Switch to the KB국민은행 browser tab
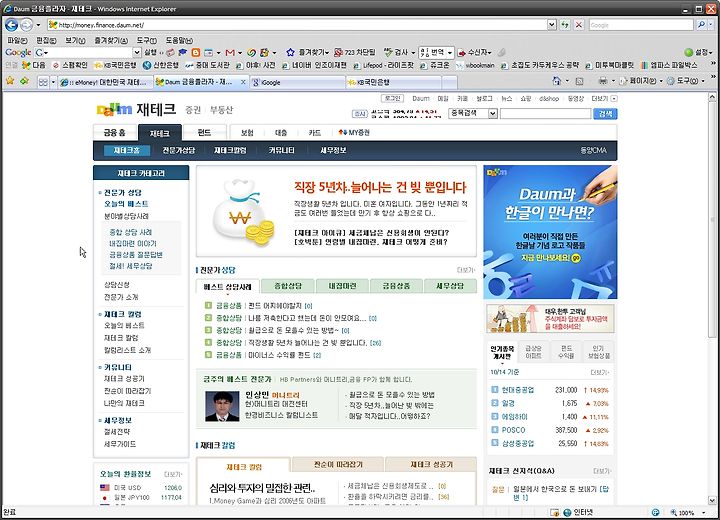Screen dimensions: 720x520 point(394,82)
